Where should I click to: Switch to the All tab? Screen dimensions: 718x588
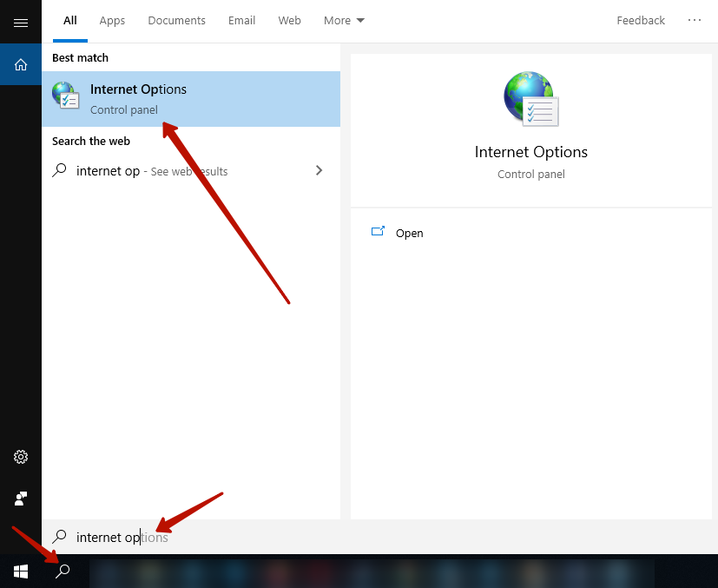70,21
